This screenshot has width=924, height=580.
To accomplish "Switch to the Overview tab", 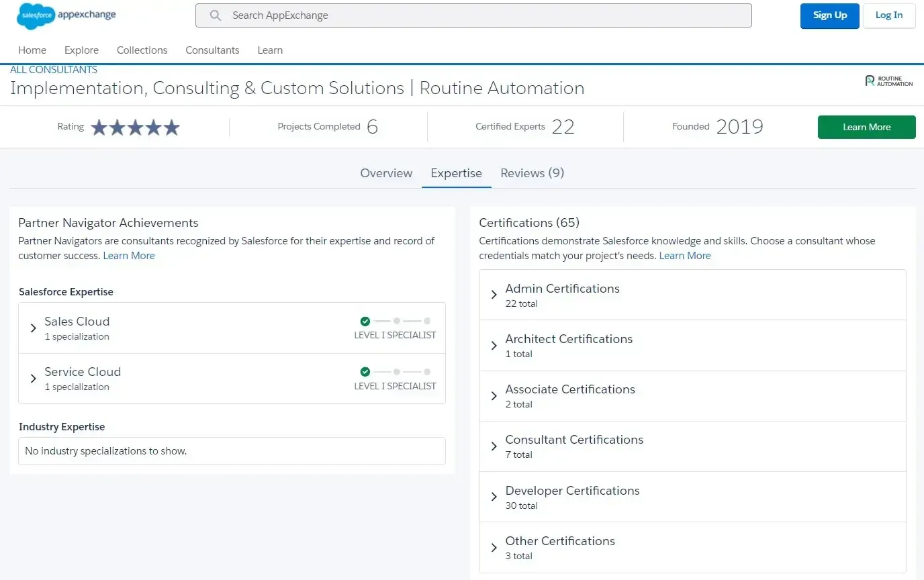I will point(386,173).
